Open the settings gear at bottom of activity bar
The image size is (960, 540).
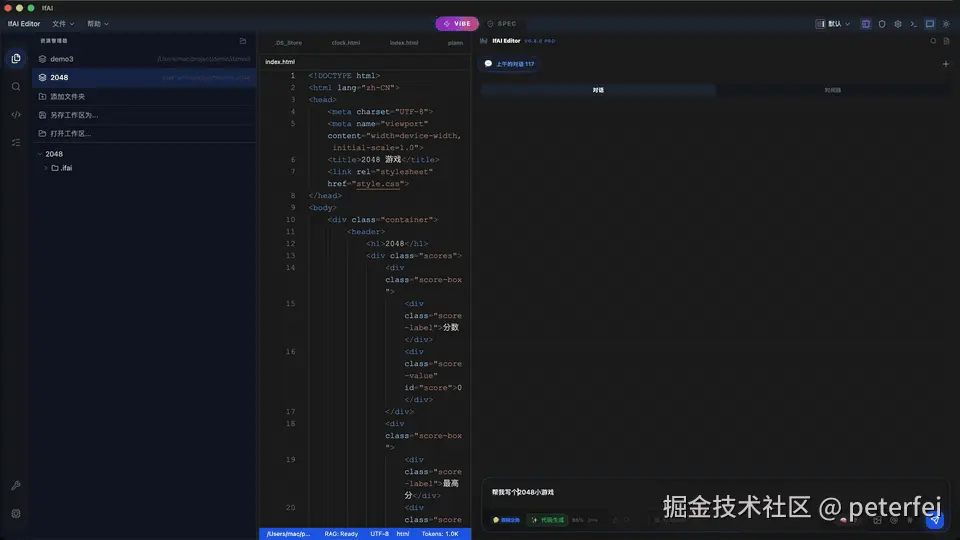16,514
